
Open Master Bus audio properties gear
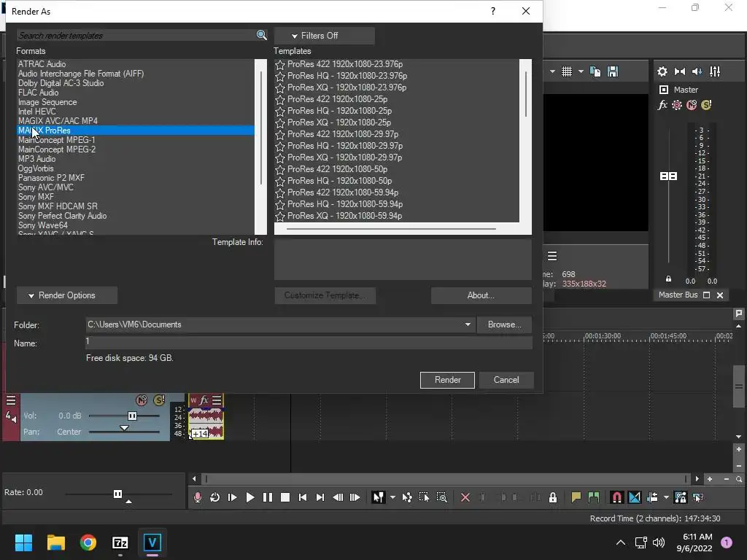coord(662,71)
